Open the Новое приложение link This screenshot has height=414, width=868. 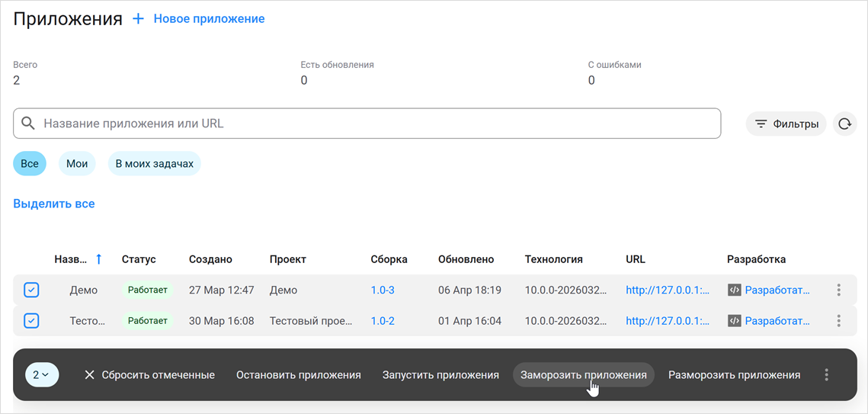[209, 19]
